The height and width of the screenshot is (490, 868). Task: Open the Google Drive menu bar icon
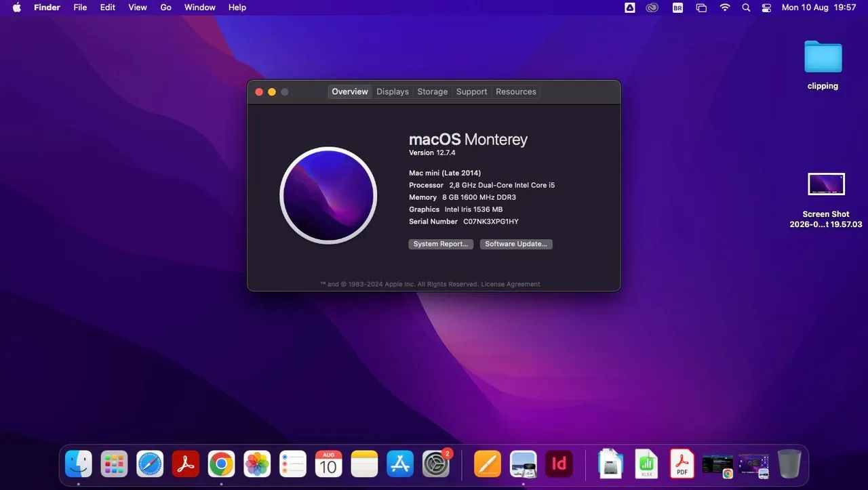(x=630, y=7)
